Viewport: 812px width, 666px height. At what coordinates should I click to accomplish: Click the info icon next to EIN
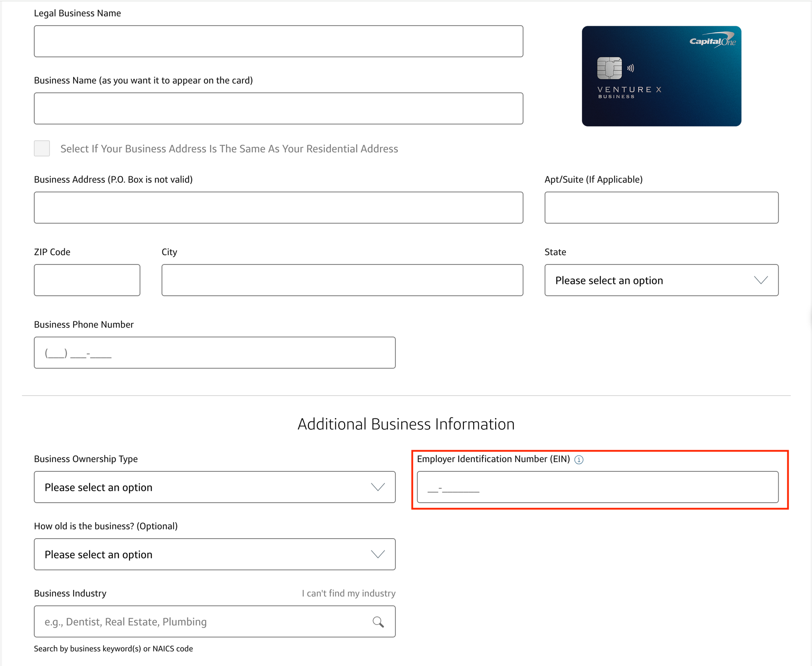click(x=579, y=460)
